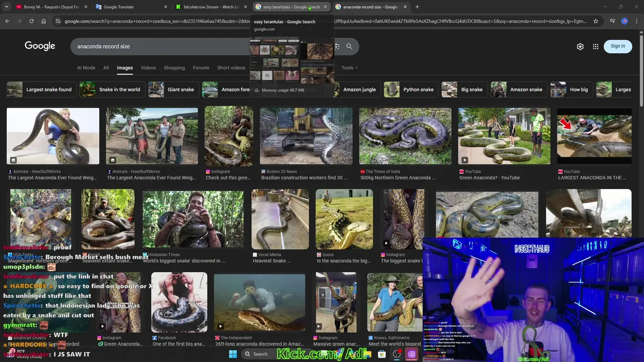The height and width of the screenshot is (362, 644).
Task: Filter by How big chip
Action: [571, 89]
